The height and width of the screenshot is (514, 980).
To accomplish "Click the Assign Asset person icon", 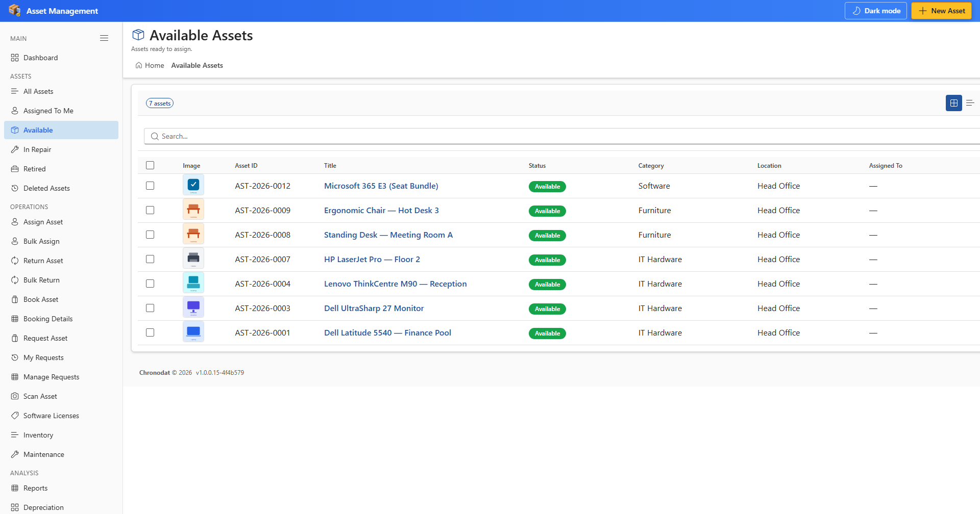I will pos(15,222).
